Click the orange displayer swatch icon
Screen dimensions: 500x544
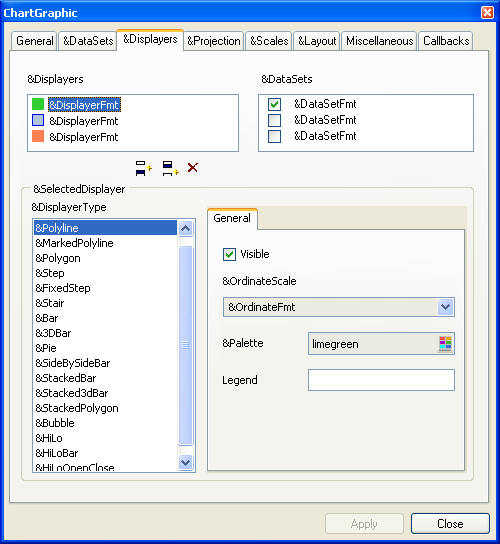pyautogui.click(x=38, y=136)
